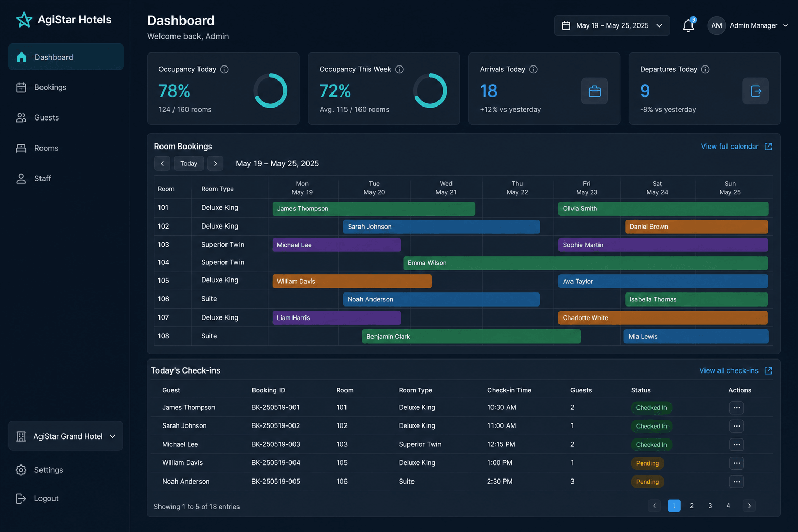Click the AgiStar Hotels star logo
The width and height of the screenshot is (798, 532).
click(24, 20)
